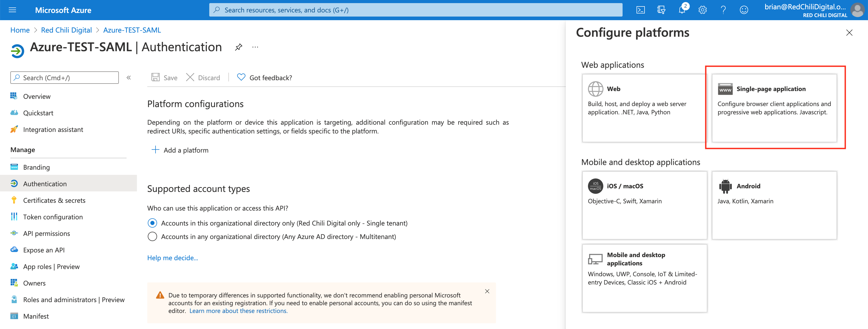Open portal settings gear
This screenshot has width=868, height=329.
point(702,10)
